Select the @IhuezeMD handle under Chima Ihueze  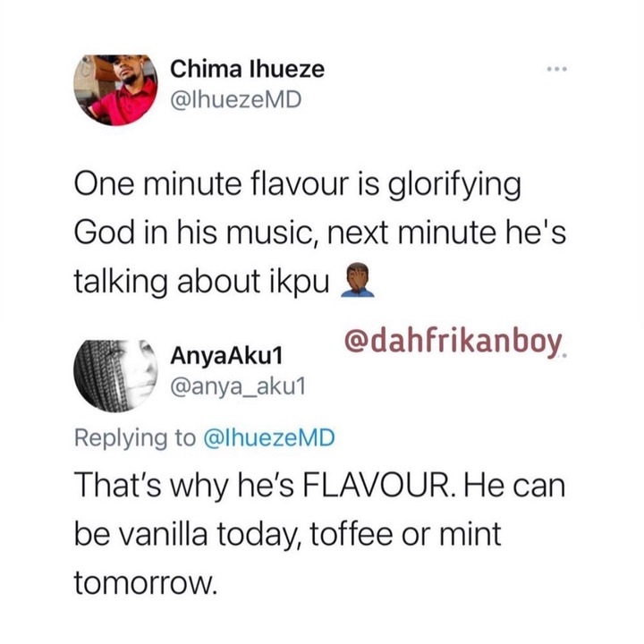coord(236,100)
